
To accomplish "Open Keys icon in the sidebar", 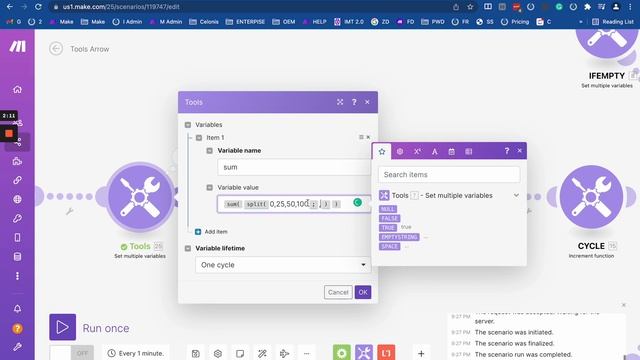I will click(17, 218).
